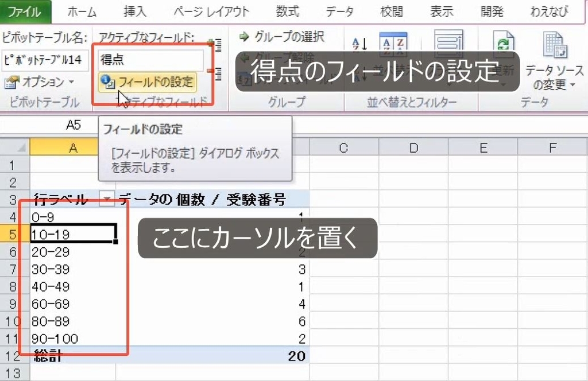Click the 総計 label cell
Screen dimensions: 588x381
[x=73, y=356]
